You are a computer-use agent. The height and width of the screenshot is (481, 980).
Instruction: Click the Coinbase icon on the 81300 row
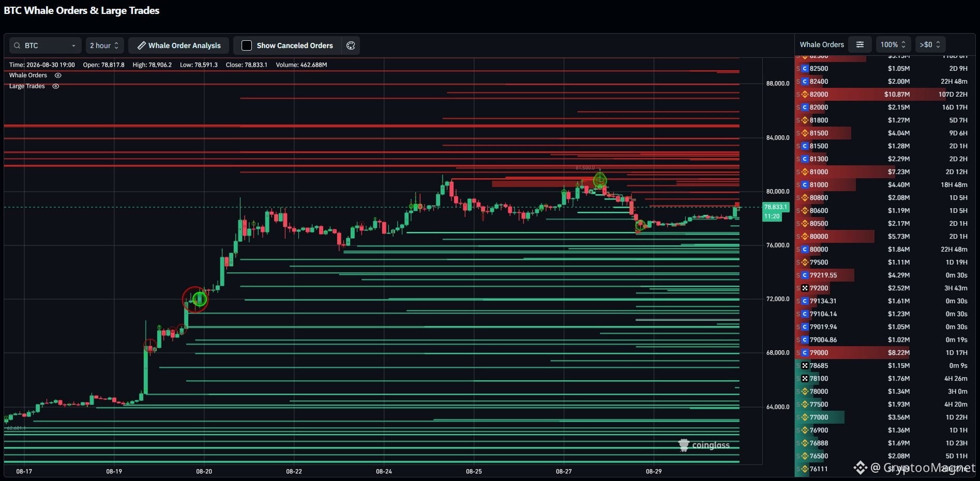805,159
